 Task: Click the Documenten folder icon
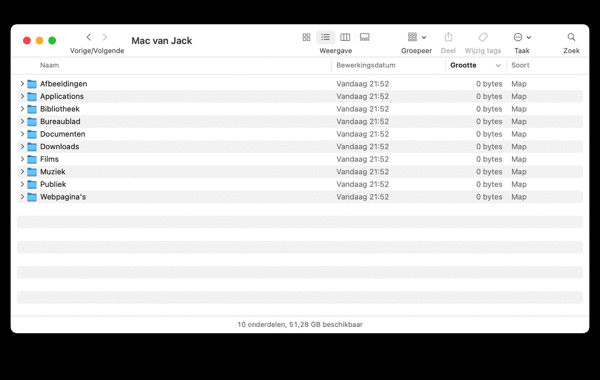coord(32,134)
